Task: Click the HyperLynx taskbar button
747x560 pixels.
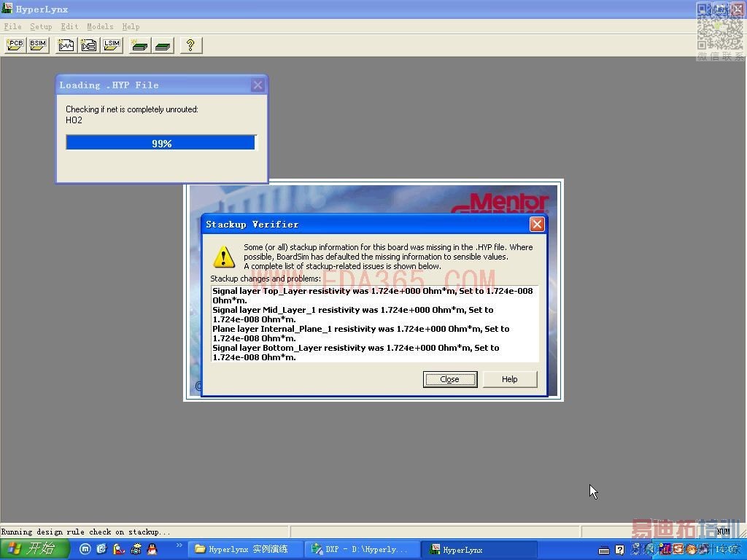Action: (479, 549)
